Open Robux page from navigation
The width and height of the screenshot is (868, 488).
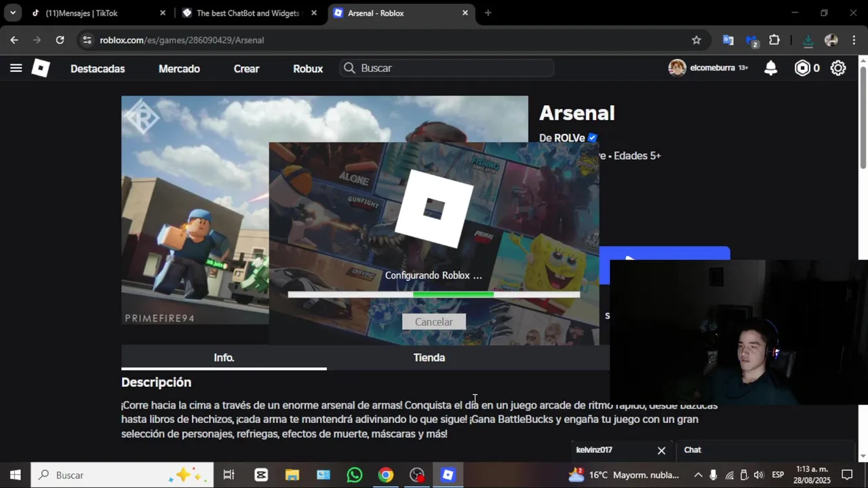click(x=308, y=68)
